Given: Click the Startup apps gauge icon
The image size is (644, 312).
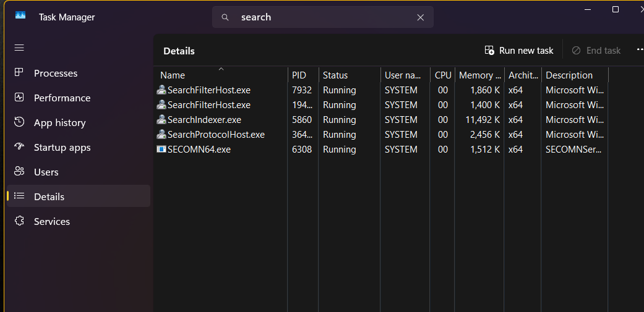Looking at the screenshot, I should pos(19,146).
